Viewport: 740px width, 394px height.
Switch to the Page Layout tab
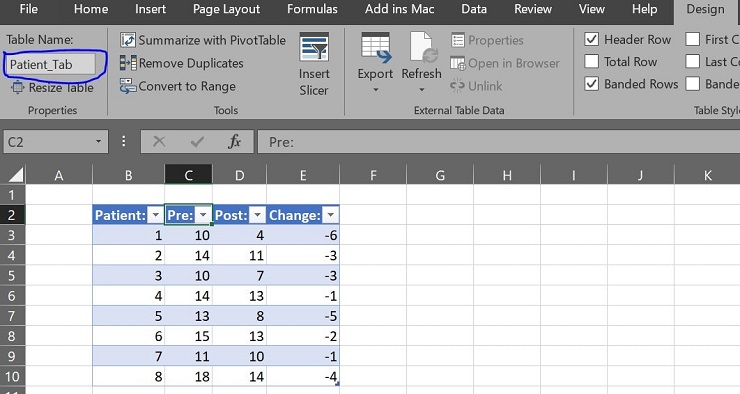click(x=227, y=9)
